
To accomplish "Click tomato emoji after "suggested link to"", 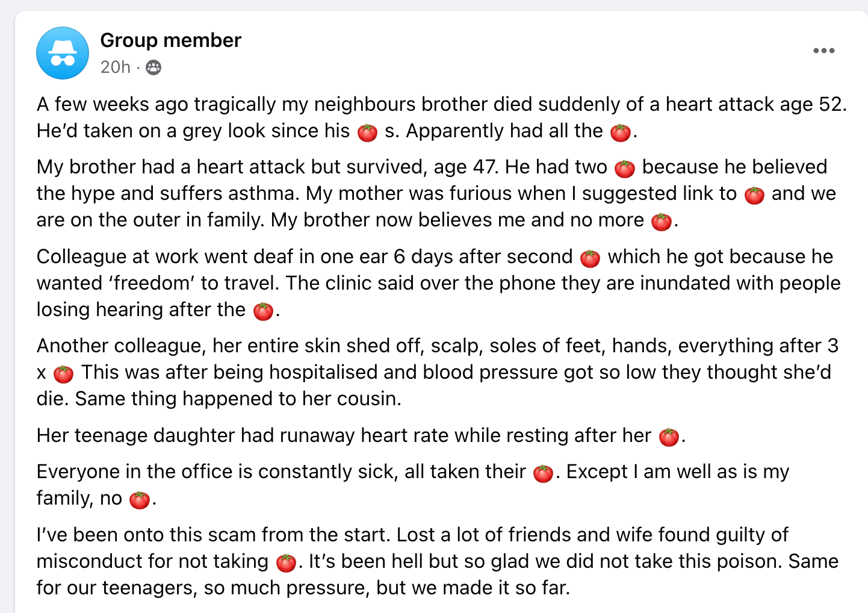I will pos(754,194).
